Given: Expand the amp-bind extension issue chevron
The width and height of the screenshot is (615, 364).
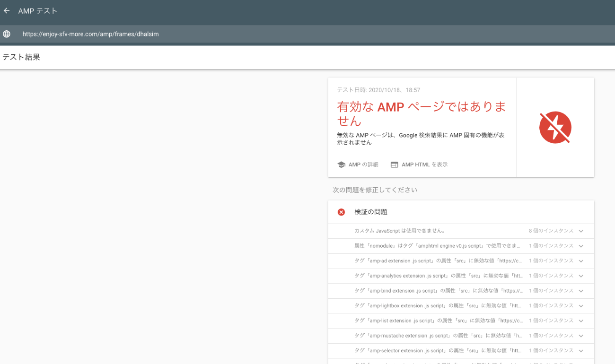Looking at the screenshot, I should click(581, 291).
